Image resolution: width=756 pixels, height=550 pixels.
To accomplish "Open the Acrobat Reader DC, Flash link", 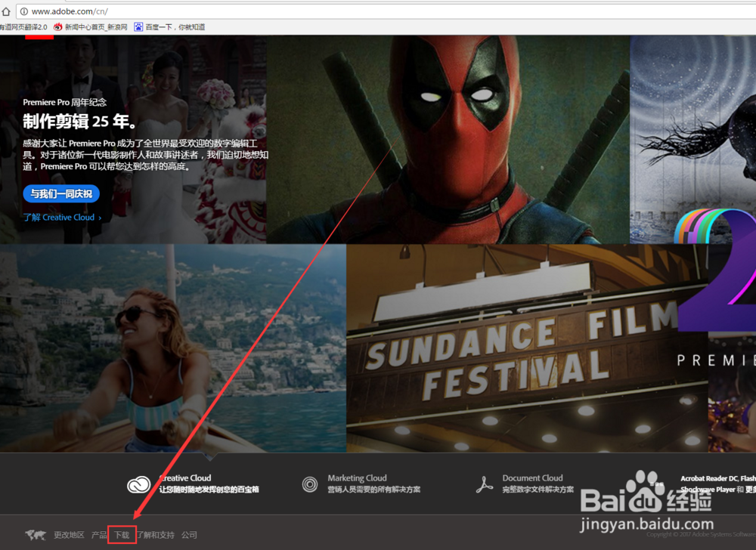I will 718,478.
